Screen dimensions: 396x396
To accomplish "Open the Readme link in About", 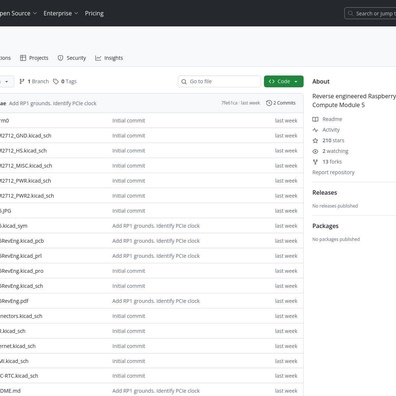I will coord(332,119).
